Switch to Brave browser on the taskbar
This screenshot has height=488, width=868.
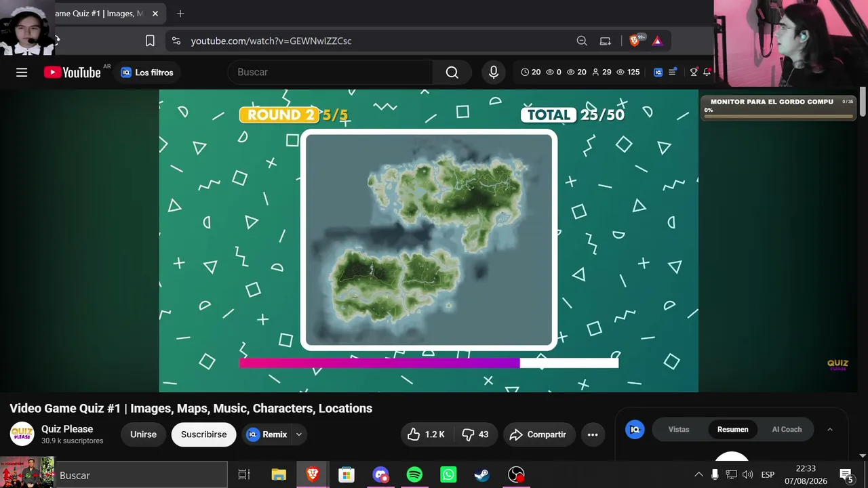313,475
